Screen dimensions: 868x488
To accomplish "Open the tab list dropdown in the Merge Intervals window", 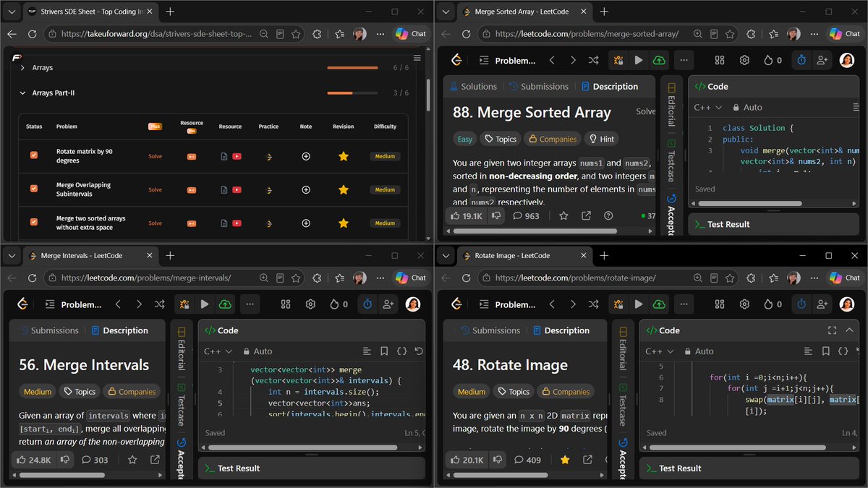I will [12, 256].
